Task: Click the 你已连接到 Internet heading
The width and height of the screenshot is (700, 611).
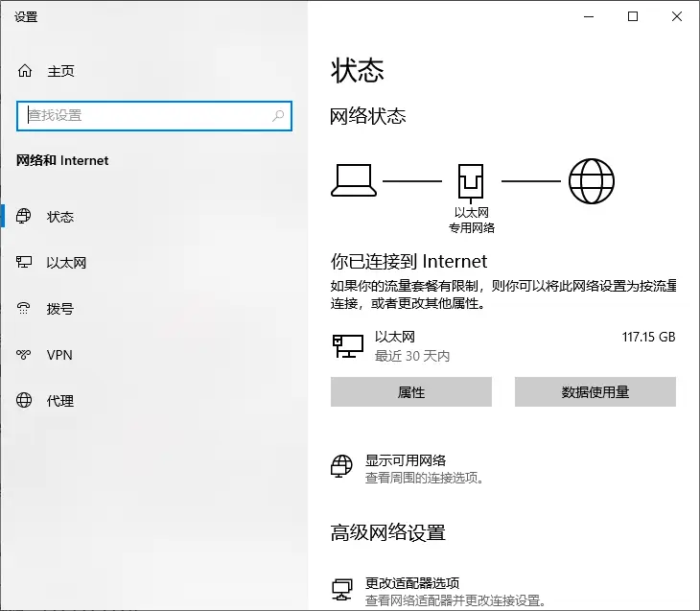Action: tap(408, 261)
